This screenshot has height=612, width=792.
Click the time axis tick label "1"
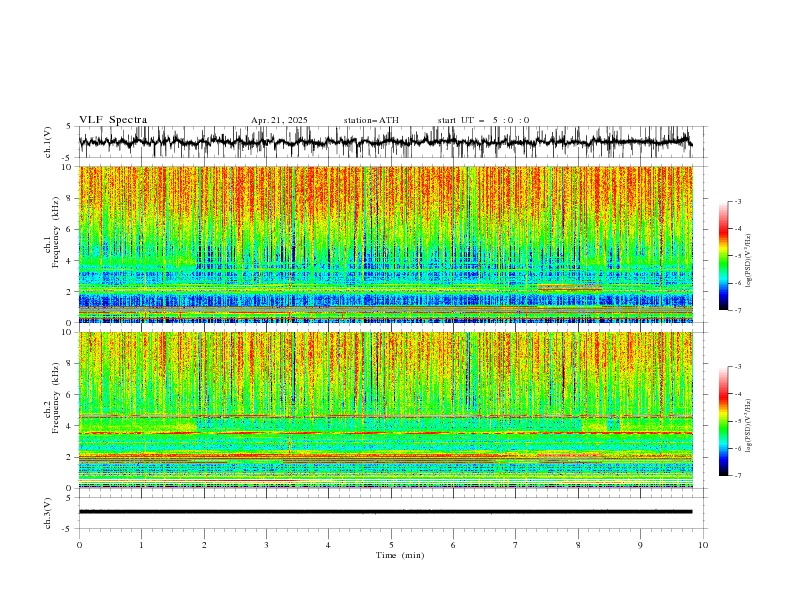pyautogui.click(x=141, y=545)
